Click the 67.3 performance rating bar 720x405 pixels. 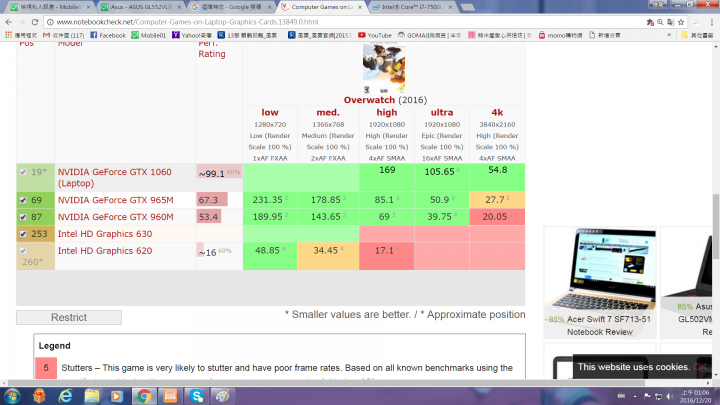coord(212,200)
